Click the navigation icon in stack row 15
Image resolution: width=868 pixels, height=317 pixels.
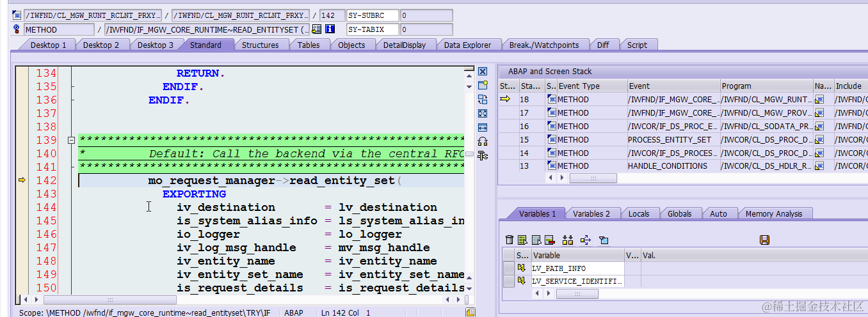click(x=819, y=139)
